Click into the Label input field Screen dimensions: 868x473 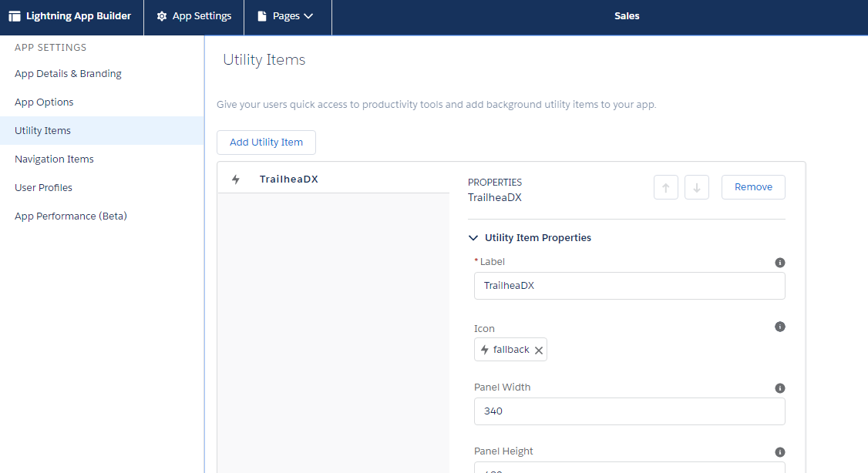click(x=629, y=286)
